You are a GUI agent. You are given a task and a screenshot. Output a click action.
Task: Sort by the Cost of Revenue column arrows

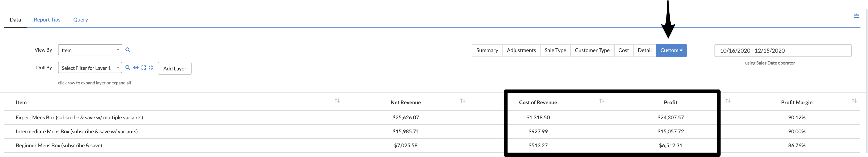(601, 101)
